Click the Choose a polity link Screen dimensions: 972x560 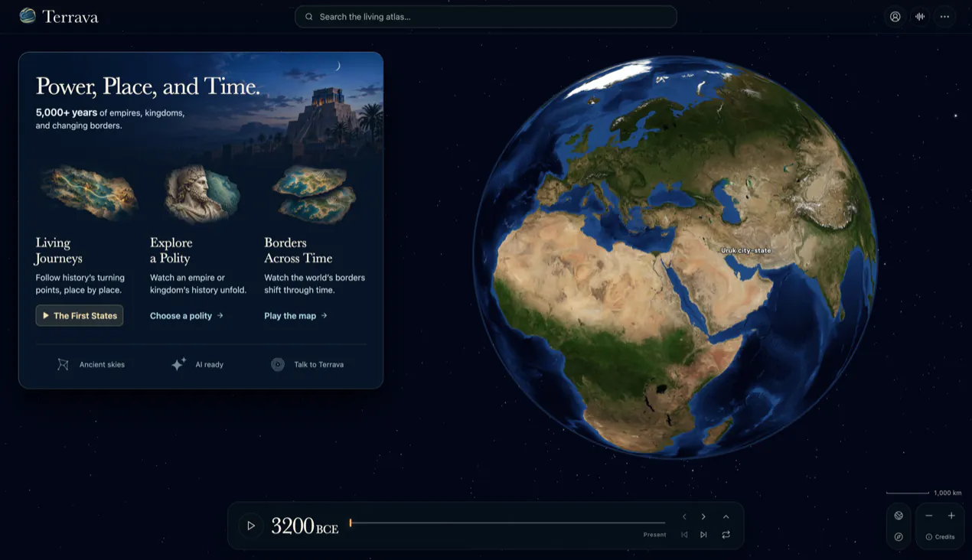[x=187, y=315]
